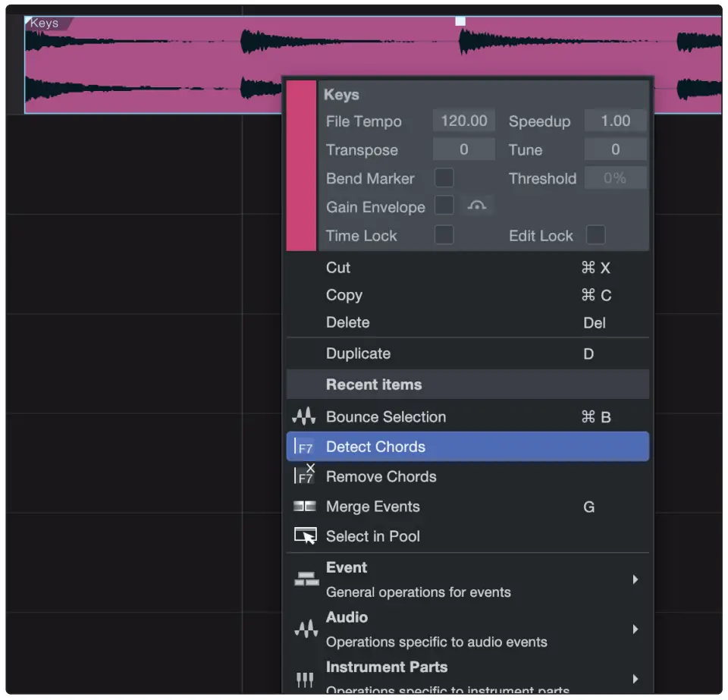The image size is (728, 700).
Task: Expand the Instrument Parts submenu arrow
Action: pos(635,679)
